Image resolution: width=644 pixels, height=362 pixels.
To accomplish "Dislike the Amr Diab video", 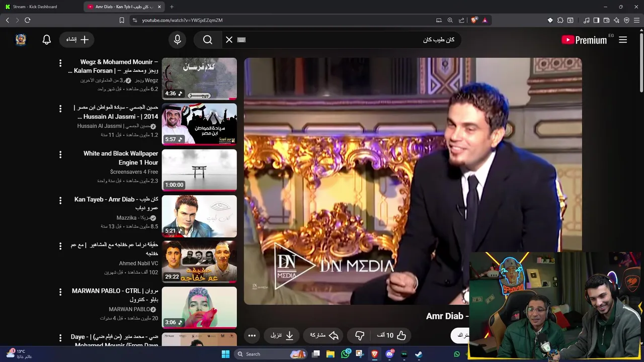I will [360, 335].
